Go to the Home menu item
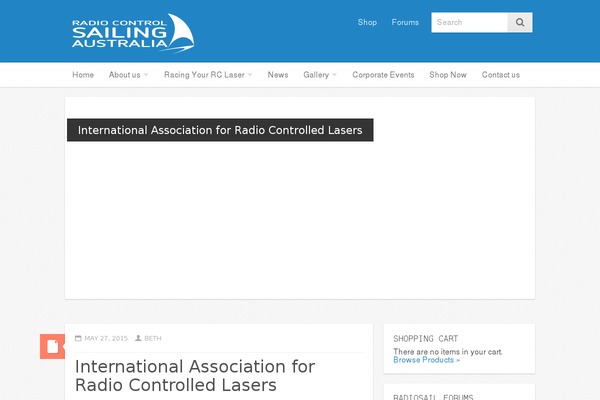This screenshot has height=400, width=600. (x=83, y=75)
